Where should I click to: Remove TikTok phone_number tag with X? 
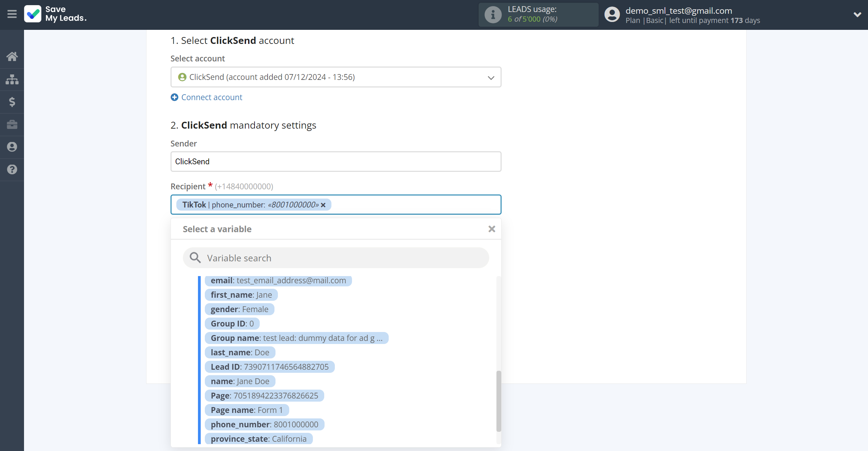tap(323, 204)
